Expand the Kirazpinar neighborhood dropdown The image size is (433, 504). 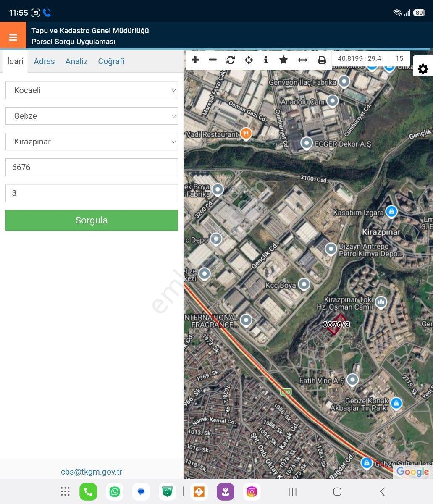point(92,142)
